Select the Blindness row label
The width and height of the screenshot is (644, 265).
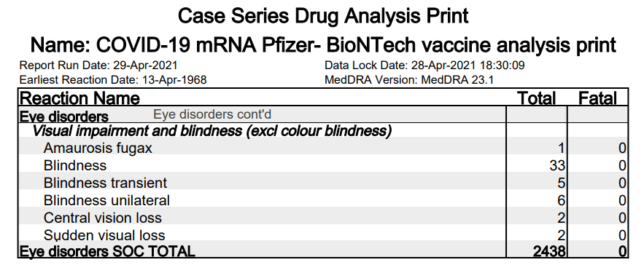[x=75, y=165]
